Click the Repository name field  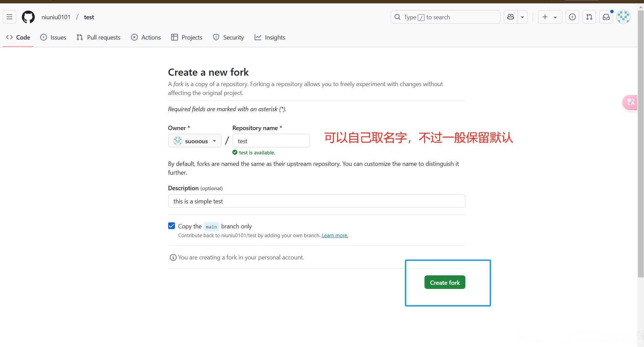(271, 141)
